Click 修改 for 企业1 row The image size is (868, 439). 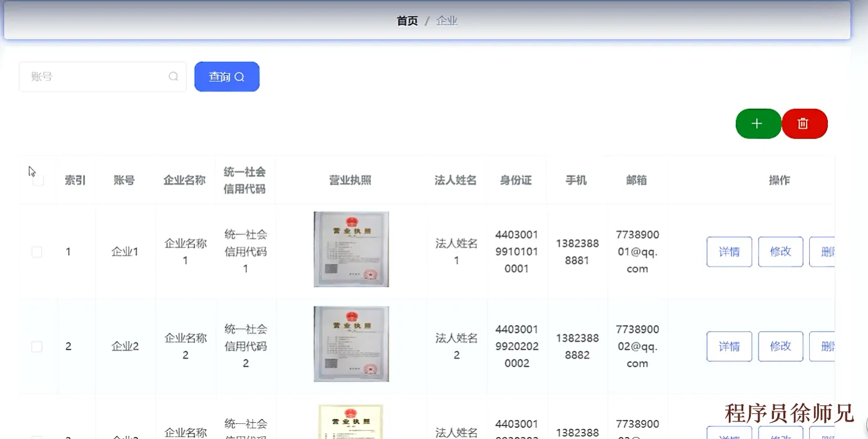click(x=780, y=252)
